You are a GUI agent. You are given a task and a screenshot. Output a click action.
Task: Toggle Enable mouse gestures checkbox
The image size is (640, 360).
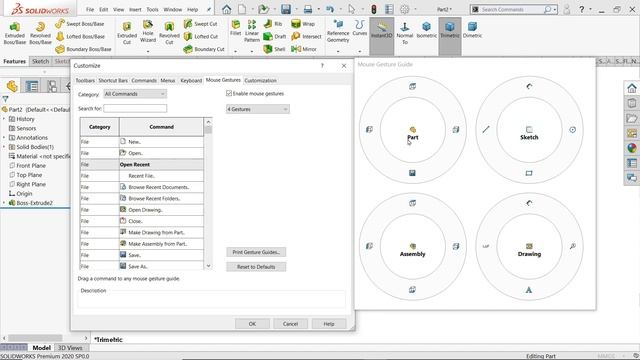coord(229,93)
